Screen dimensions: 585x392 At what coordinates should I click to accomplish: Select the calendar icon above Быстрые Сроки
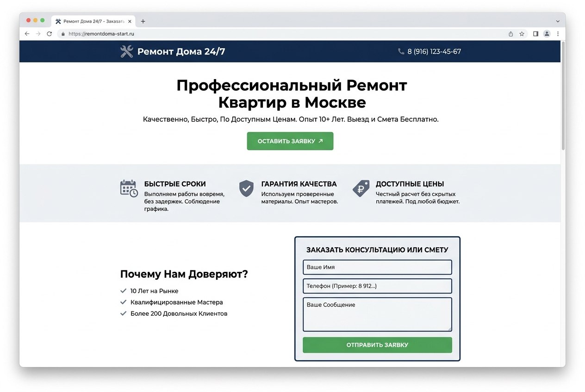coord(128,188)
